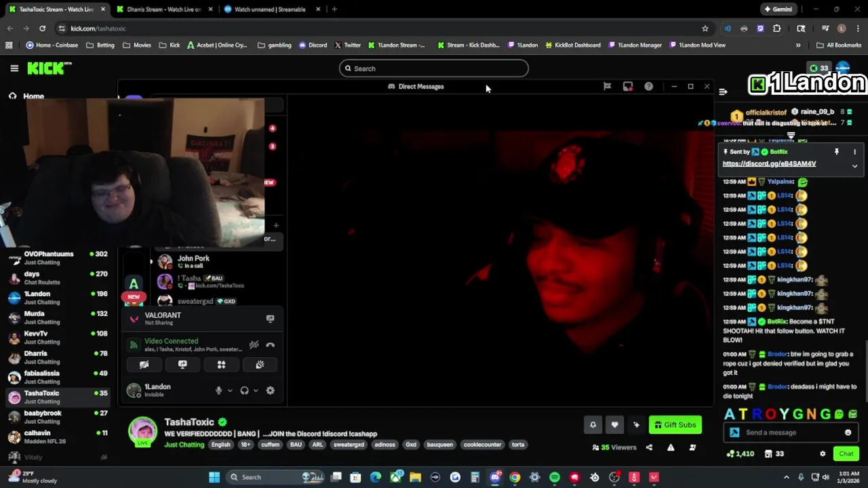Screen dimensions: 868x488
Task: Click the Gift Subs button
Action: pos(675,425)
